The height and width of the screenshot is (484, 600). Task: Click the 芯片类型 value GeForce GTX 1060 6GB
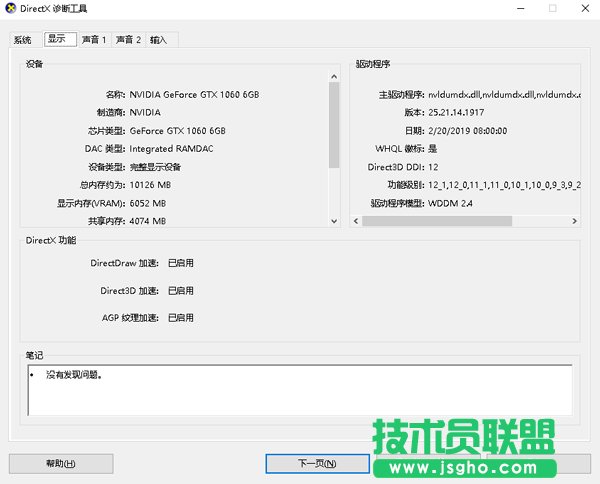[x=178, y=131]
